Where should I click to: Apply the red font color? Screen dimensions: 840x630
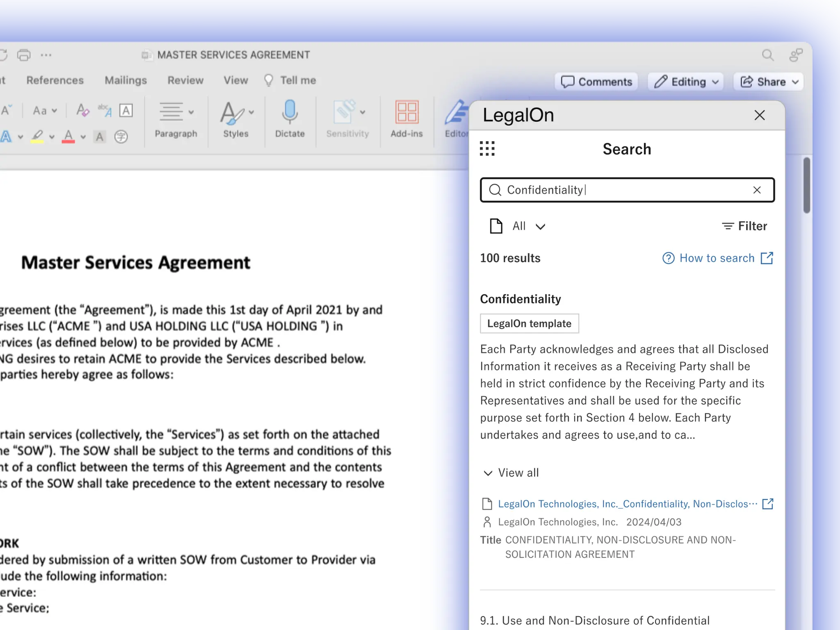[68, 136]
